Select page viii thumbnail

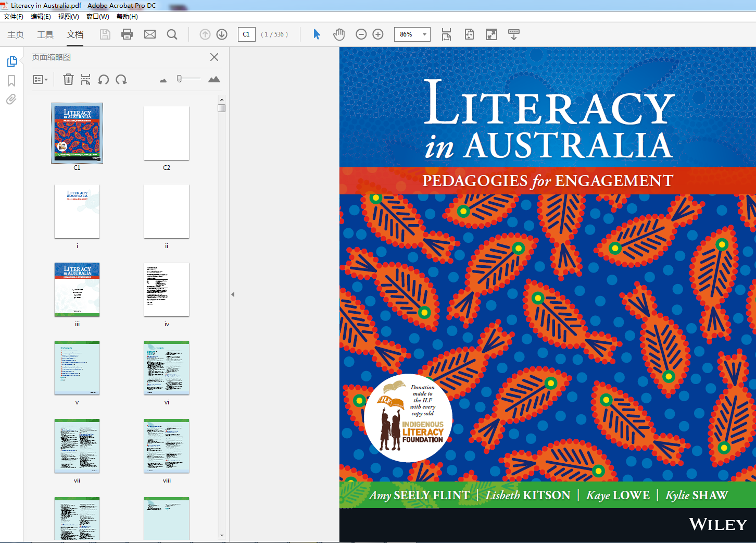click(x=167, y=446)
